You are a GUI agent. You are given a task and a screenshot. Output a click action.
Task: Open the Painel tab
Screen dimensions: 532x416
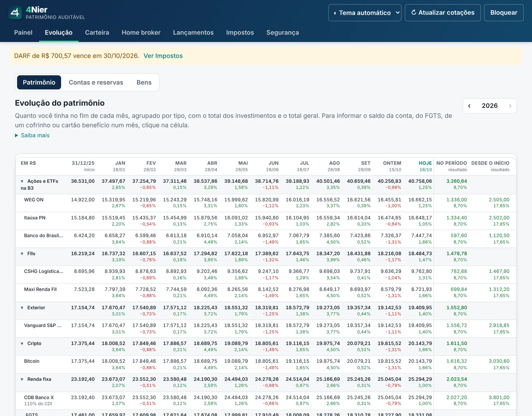point(23,33)
